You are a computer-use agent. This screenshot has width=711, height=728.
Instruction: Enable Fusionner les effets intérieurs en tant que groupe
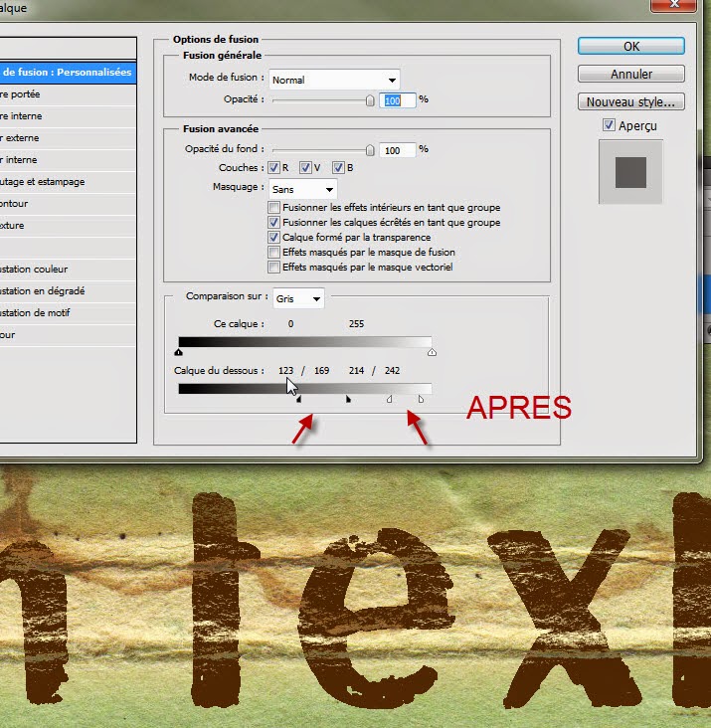[273, 208]
